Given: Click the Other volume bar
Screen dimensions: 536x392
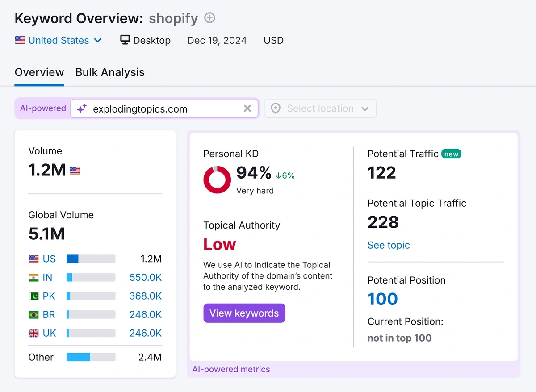Looking at the screenshot, I should point(91,357).
